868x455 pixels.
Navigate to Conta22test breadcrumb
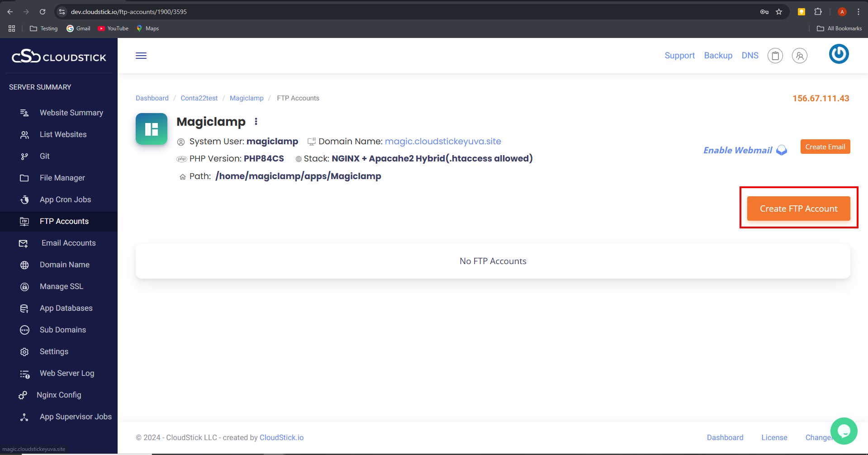pos(199,98)
